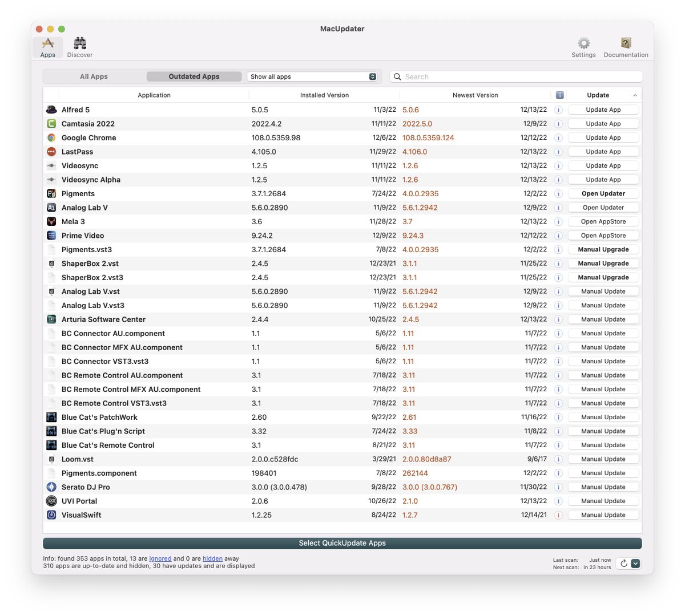Viewport: 685px width, 616px height.
Task: Click the Serato DJ Pro icon
Action: (51, 487)
